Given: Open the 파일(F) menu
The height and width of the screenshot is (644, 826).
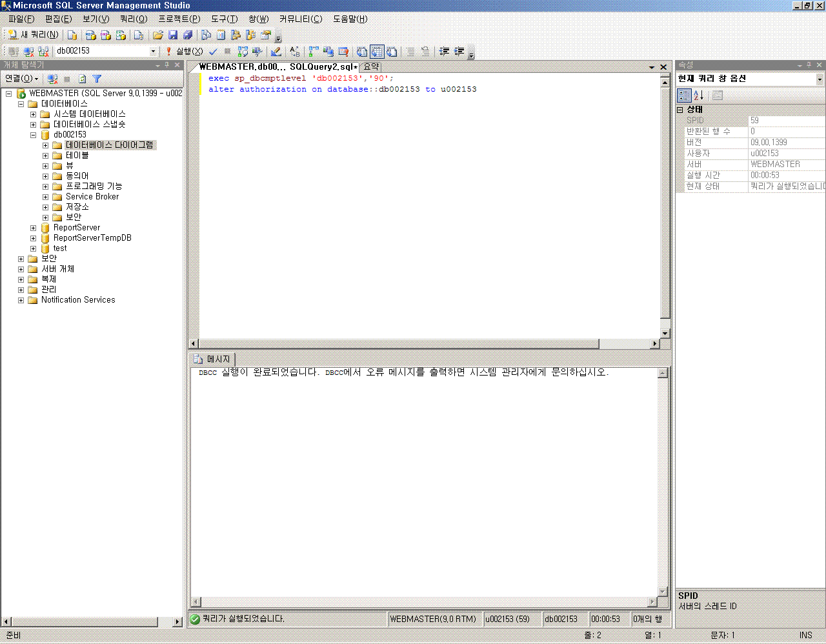Looking at the screenshot, I should [21, 19].
